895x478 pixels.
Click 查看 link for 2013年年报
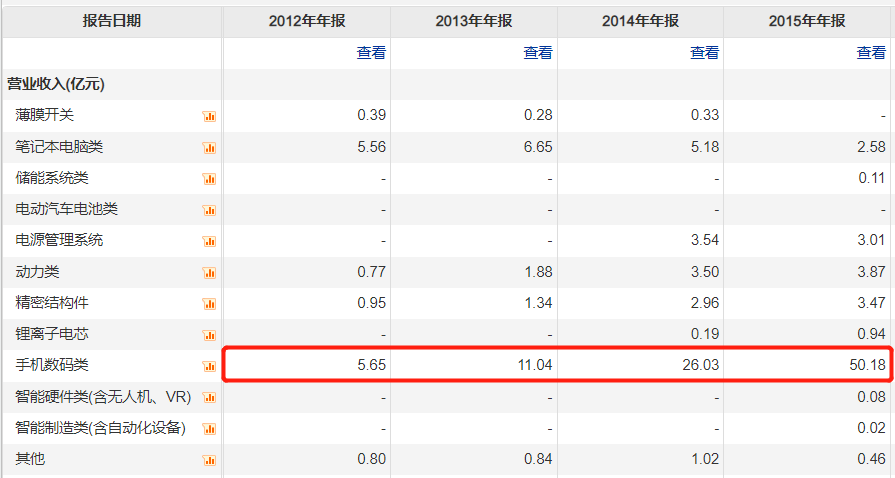pyautogui.click(x=538, y=53)
